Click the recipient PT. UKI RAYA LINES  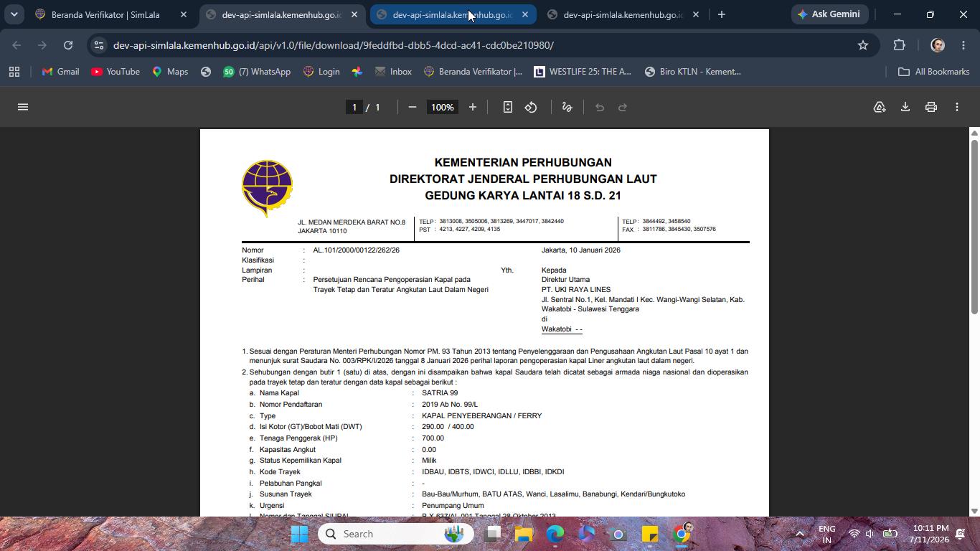click(576, 290)
